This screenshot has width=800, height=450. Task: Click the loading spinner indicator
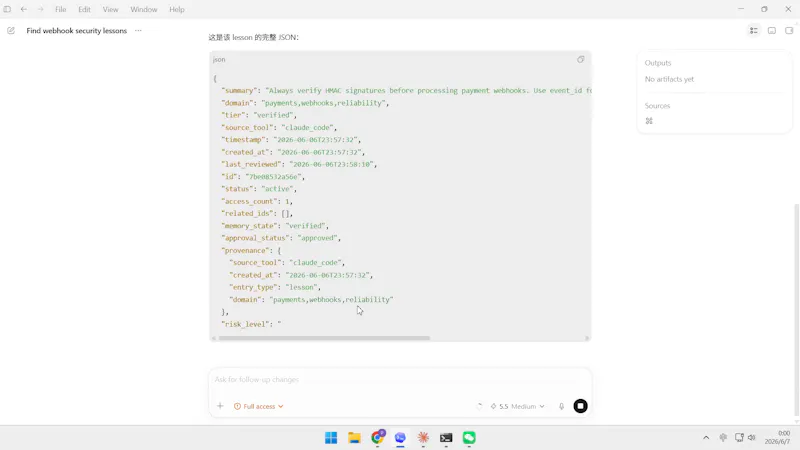tap(479, 406)
